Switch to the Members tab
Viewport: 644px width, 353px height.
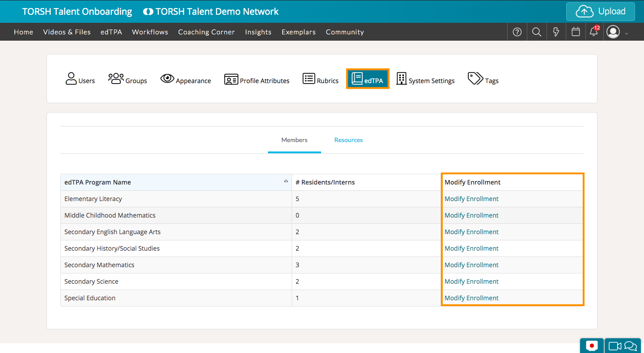(294, 140)
